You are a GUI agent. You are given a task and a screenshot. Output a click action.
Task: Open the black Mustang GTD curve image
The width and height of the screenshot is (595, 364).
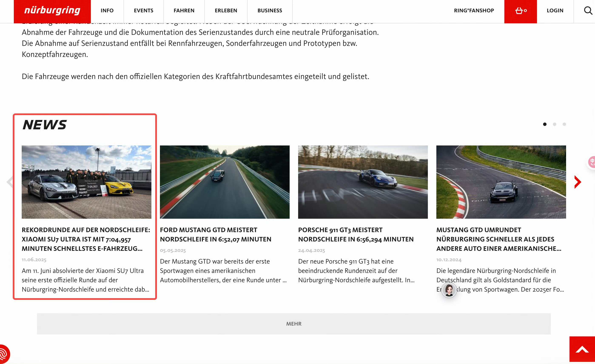click(501, 182)
